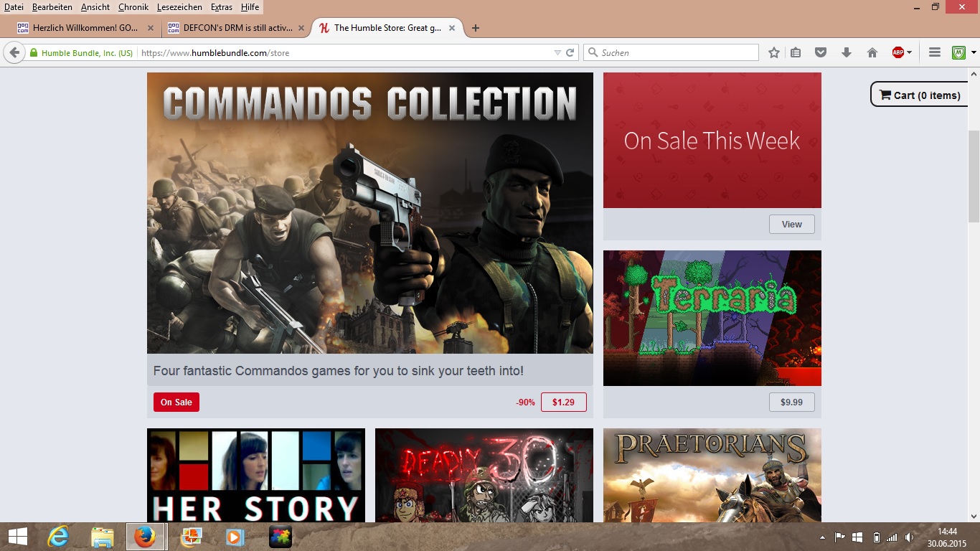Open the Action Center flag icon
Image resolution: width=980 pixels, height=551 pixels.
[x=839, y=537]
